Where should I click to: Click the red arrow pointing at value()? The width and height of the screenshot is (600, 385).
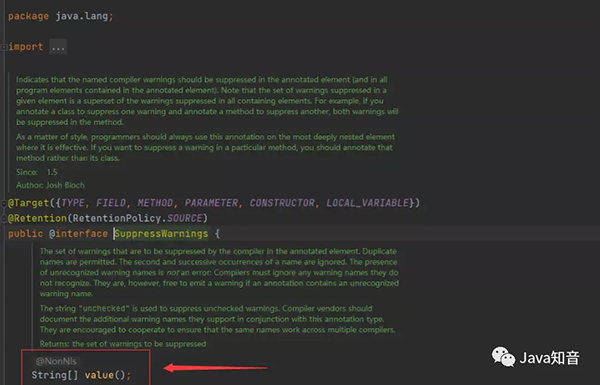coord(215,368)
